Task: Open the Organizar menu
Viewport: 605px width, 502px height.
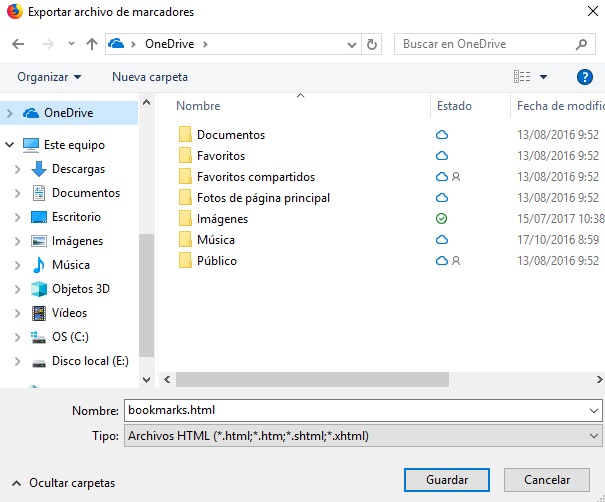Action: tap(49, 77)
